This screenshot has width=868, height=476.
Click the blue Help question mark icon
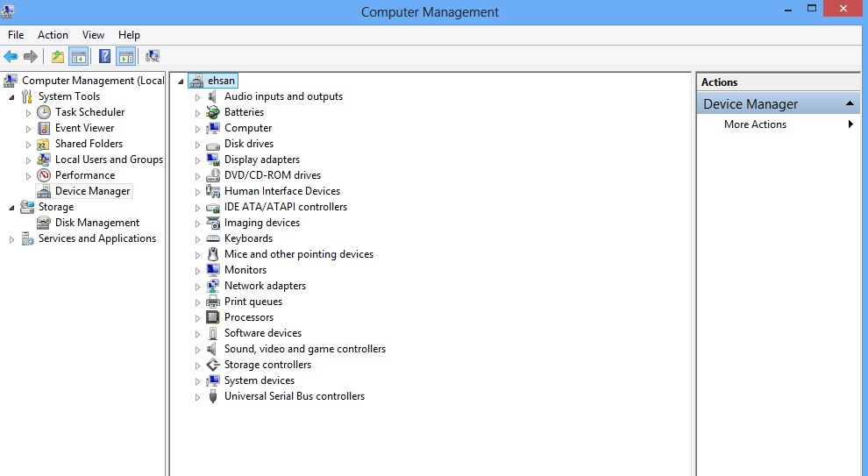104,57
